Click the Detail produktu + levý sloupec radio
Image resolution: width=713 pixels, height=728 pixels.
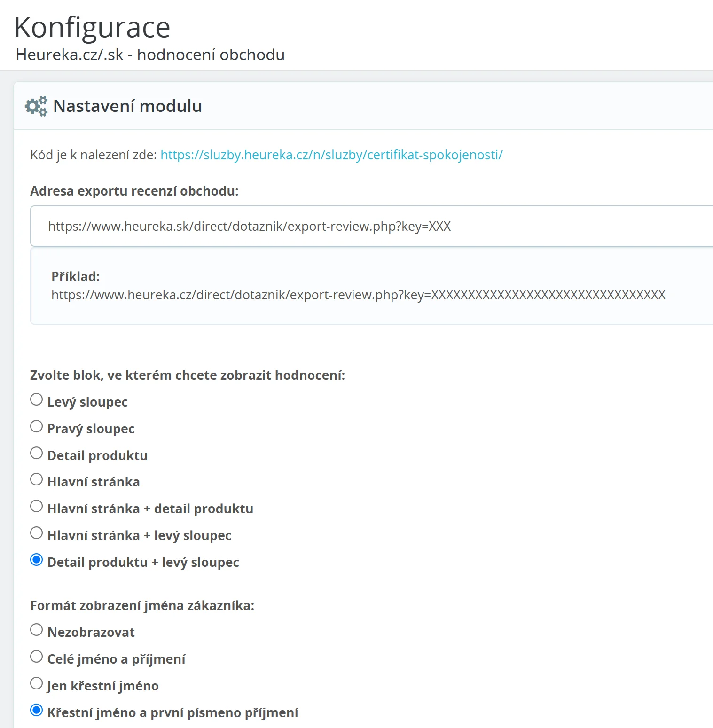[37, 560]
